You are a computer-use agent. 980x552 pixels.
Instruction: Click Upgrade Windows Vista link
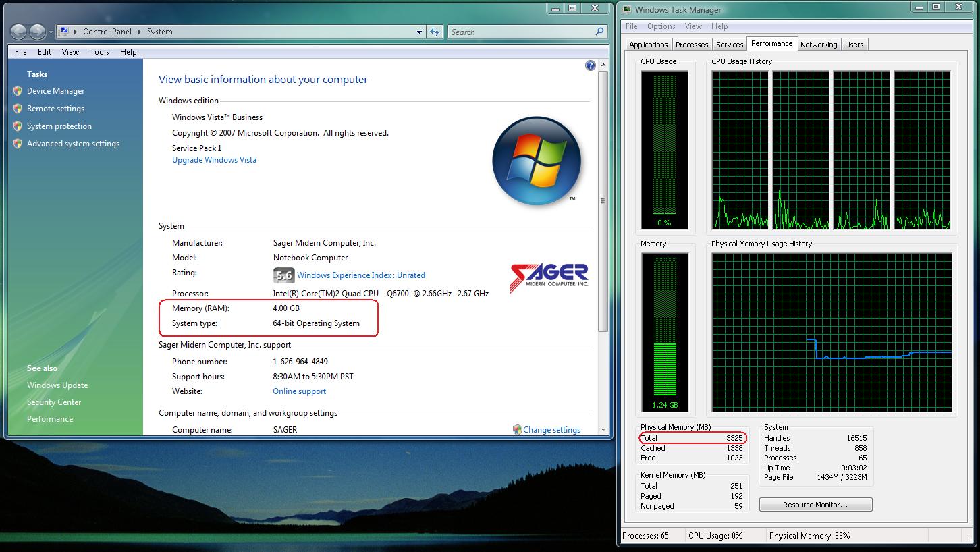click(214, 160)
